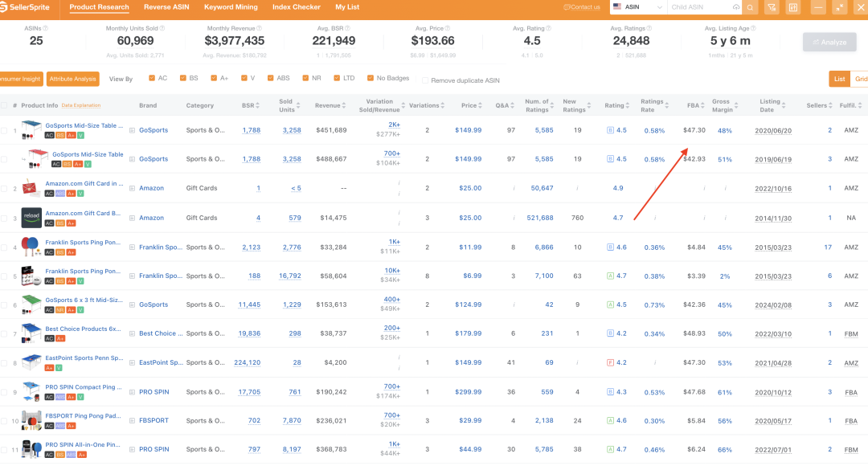Click the Data Explanation link
The image size is (868, 466).
coord(81,105)
